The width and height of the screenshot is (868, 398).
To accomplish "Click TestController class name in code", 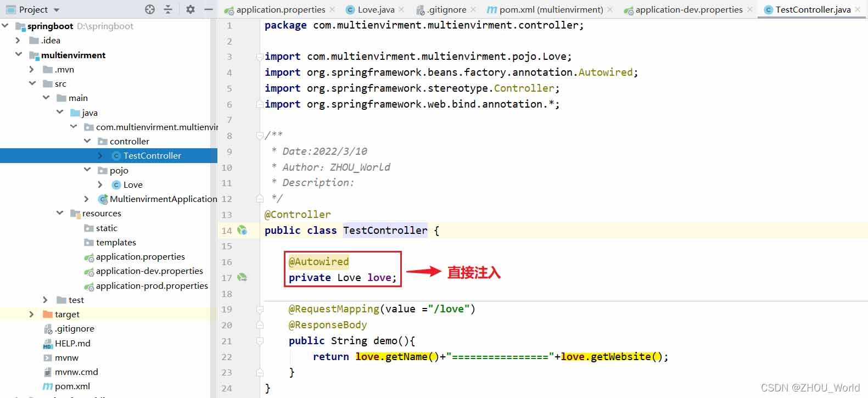I will click(385, 230).
